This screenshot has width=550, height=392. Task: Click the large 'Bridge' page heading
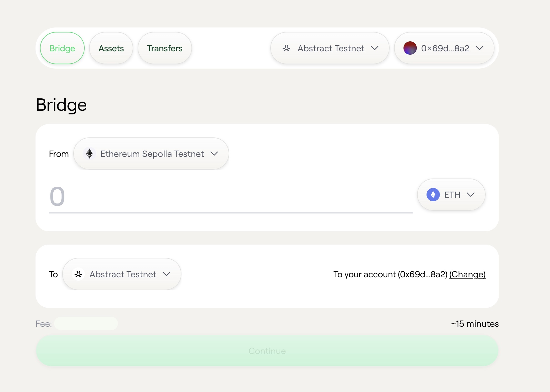[61, 105]
